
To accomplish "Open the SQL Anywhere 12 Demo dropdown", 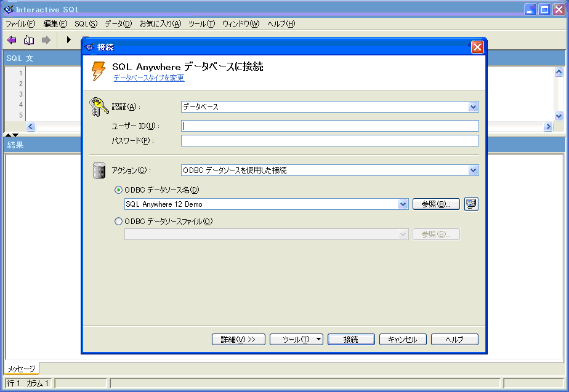I will (403, 204).
